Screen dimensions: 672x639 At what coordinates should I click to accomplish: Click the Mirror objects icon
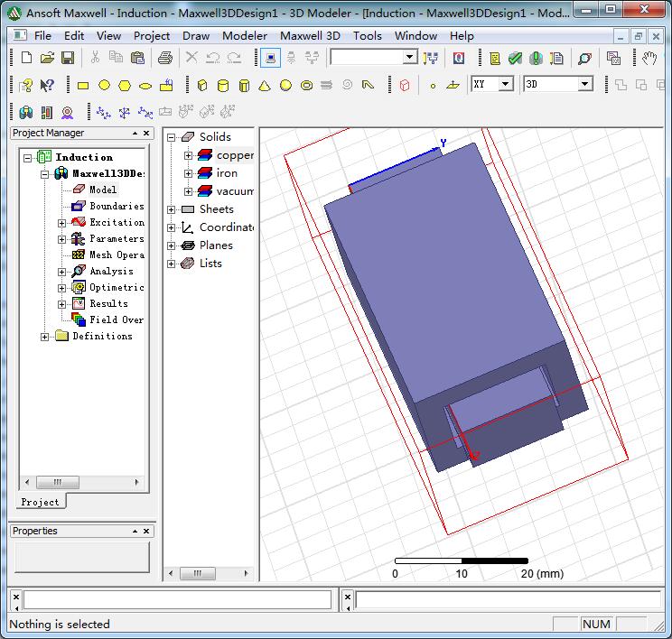coord(145,113)
